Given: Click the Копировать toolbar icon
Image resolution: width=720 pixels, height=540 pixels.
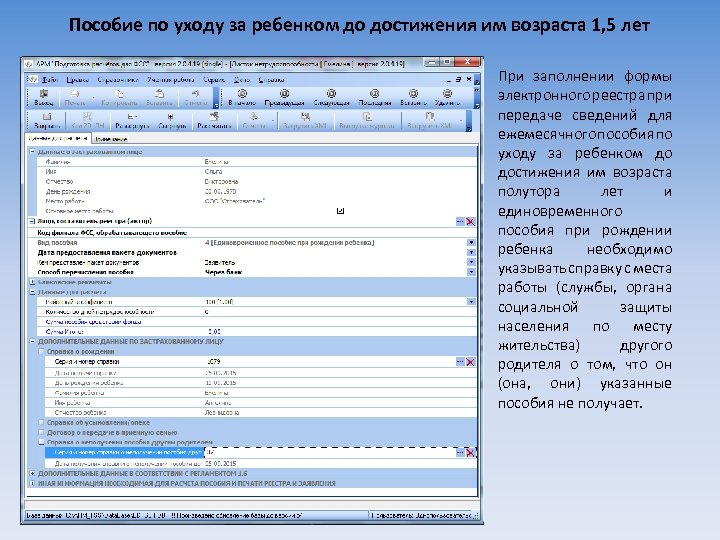Looking at the screenshot, I should point(119,97).
